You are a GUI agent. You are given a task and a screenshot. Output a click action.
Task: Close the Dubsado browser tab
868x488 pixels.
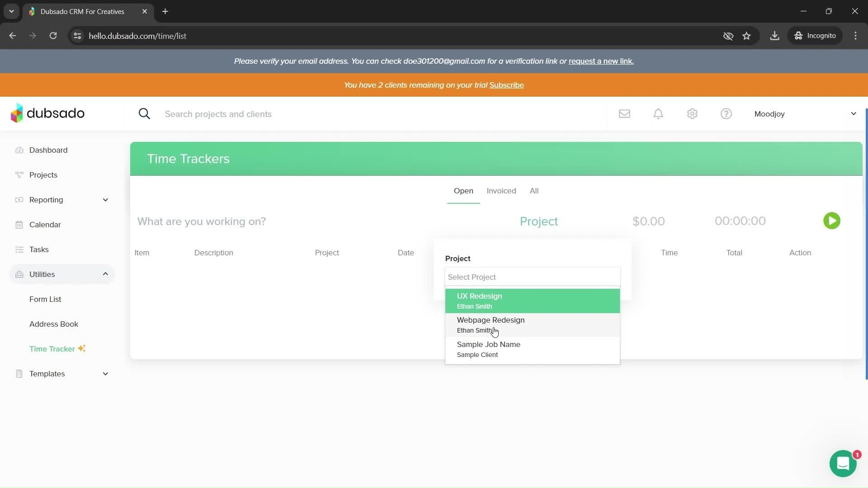click(144, 11)
